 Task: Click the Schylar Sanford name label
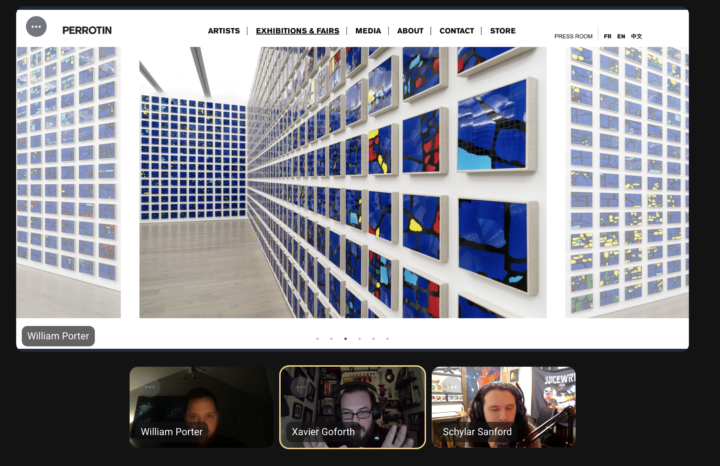coord(477,432)
